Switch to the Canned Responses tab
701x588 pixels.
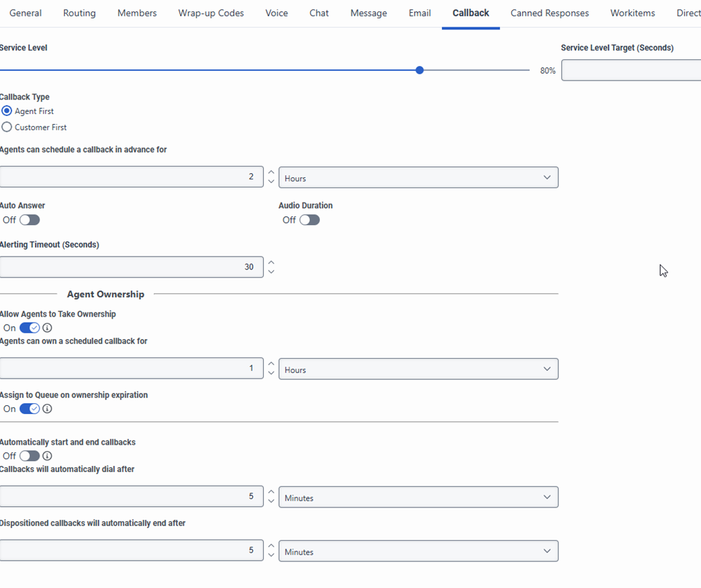[x=550, y=13]
